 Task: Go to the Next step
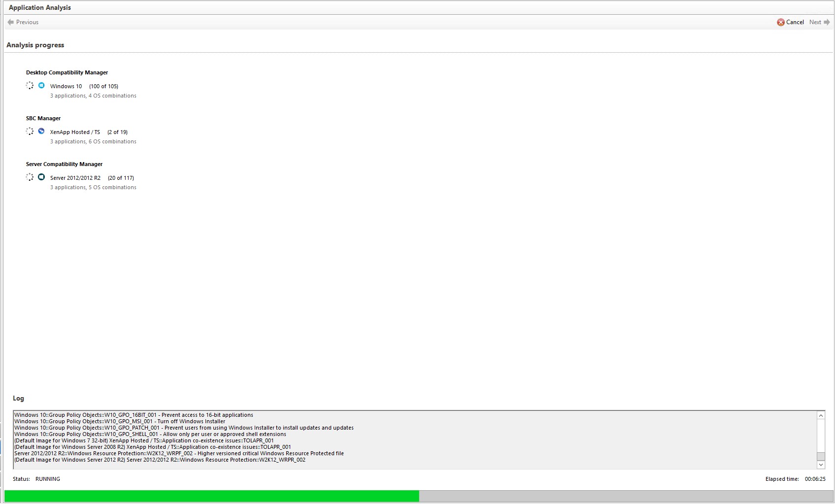[x=815, y=22]
